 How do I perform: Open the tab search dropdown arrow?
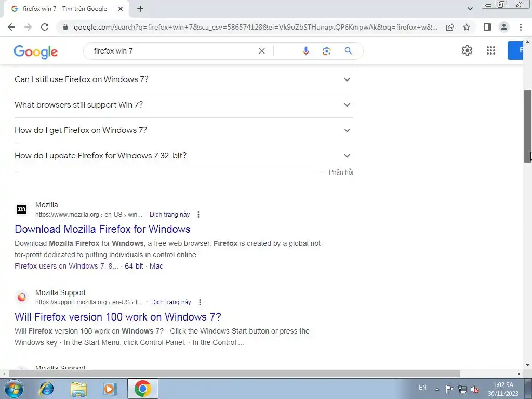click(470, 9)
